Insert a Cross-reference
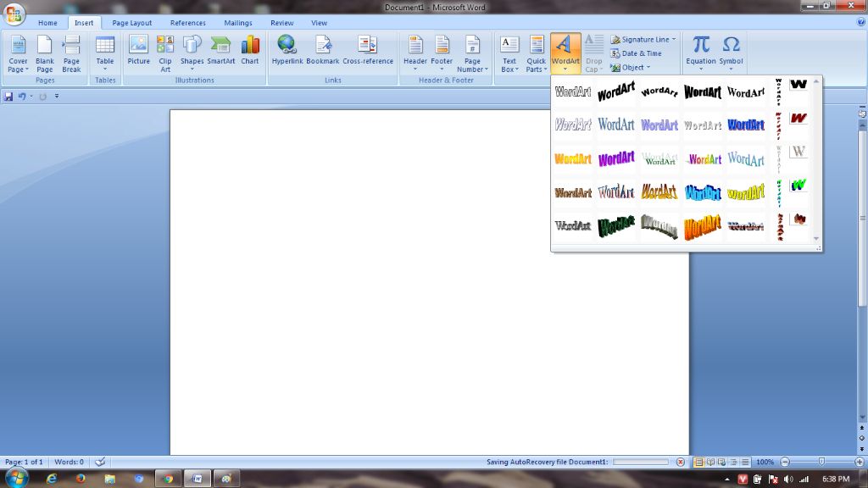 click(368, 50)
